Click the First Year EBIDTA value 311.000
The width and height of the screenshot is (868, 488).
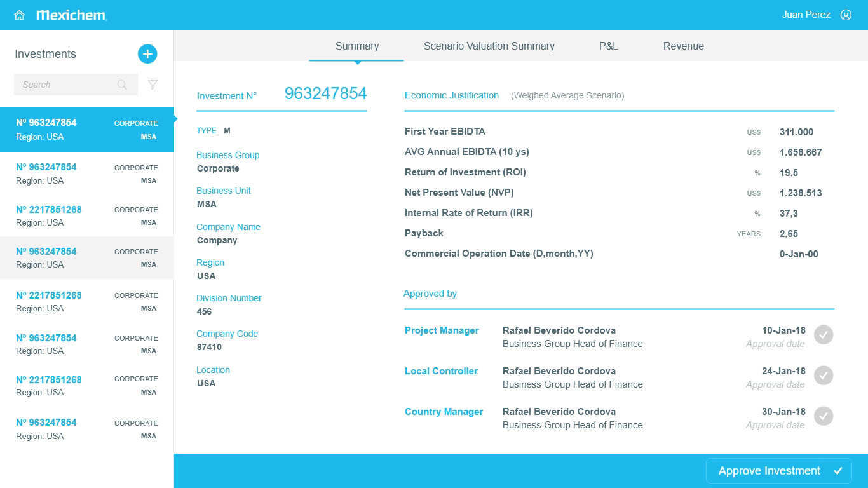tap(796, 132)
